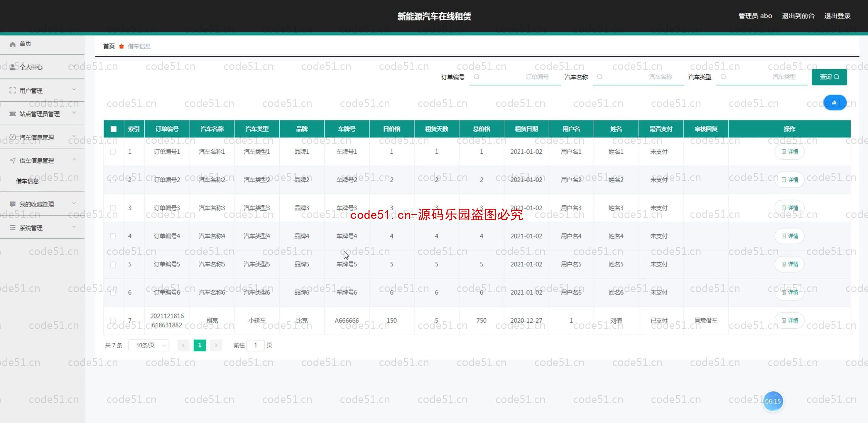The width and height of the screenshot is (868, 423).
Task: Click the car info management icon
Action: pos(12,137)
